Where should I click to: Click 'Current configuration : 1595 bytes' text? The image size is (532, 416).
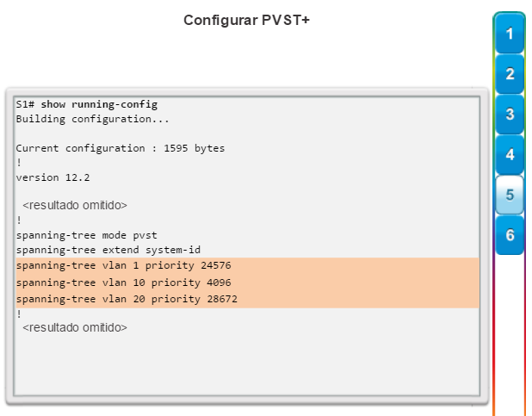pyautogui.click(x=121, y=148)
